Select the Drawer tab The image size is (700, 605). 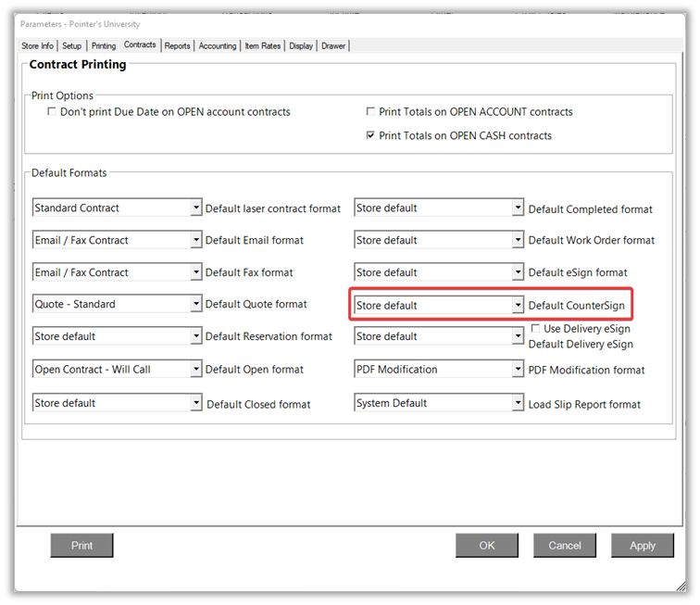[x=333, y=46]
